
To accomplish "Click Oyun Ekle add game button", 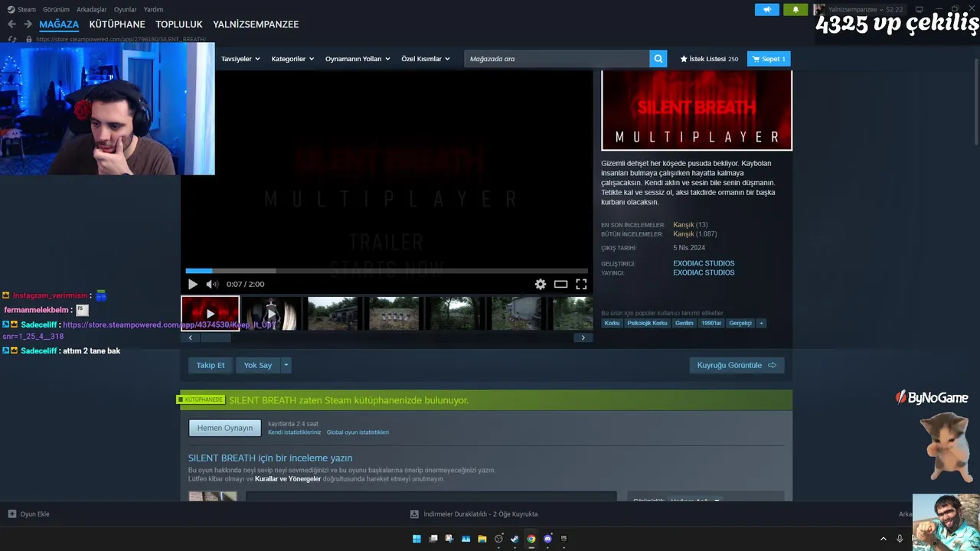I will click(x=28, y=514).
